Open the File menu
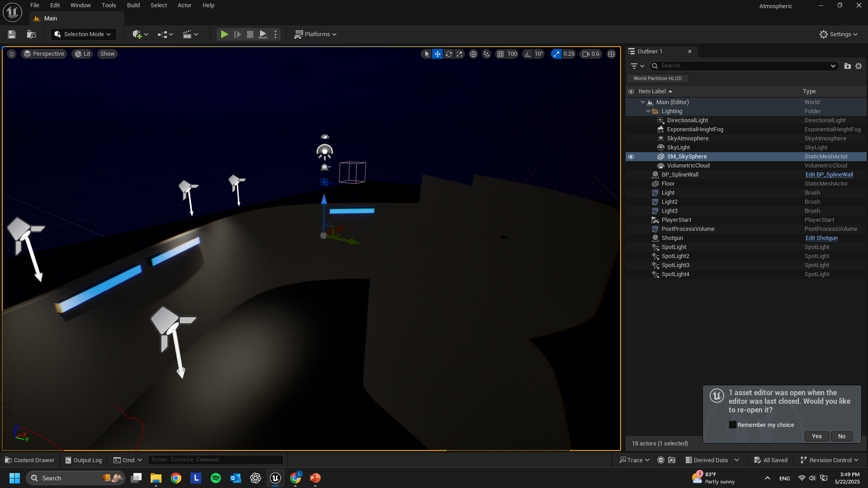This screenshot has width=868, height=488. tap(35, 5)
